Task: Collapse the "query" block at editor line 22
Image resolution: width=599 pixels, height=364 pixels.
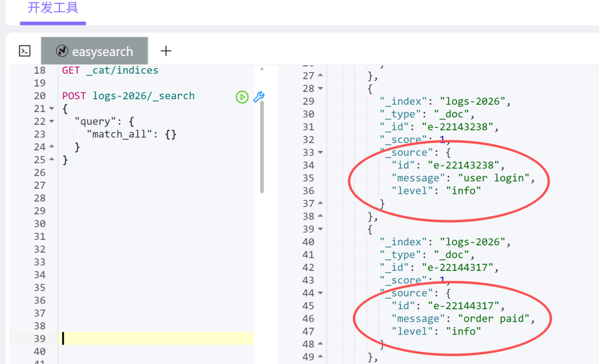Action: click(x=52, y=121)
